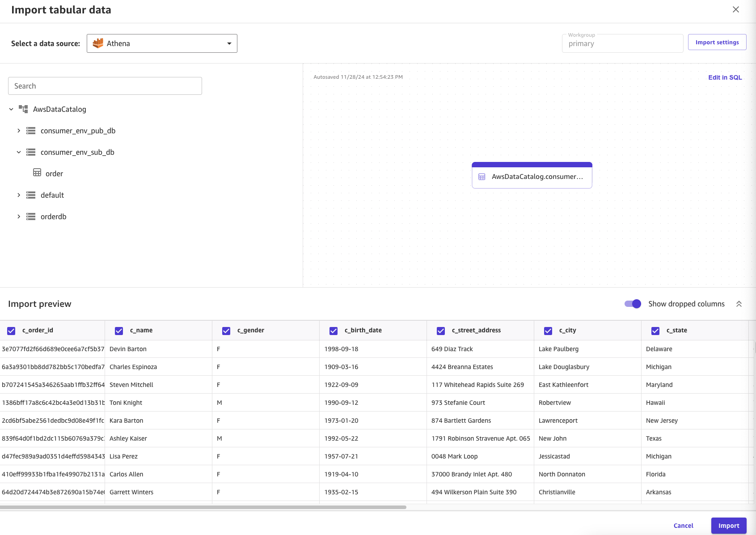Click the horizontal scrollbar of the preview table
756x535 pixels.
click(x=203, y=507)
